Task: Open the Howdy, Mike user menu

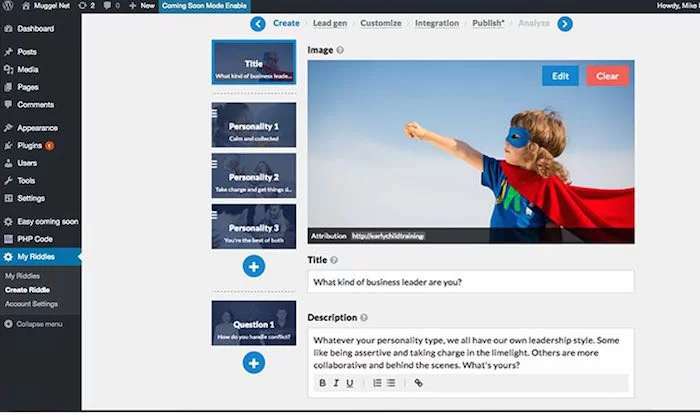Action: pos(677,6)
